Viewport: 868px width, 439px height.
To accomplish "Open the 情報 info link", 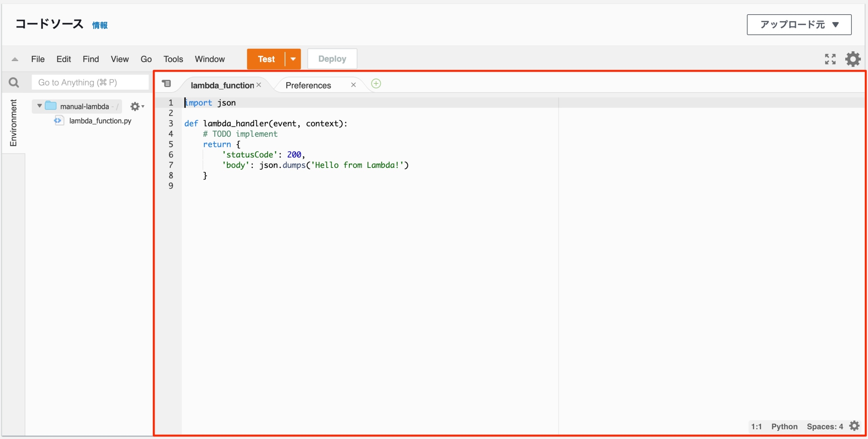I will [x=100, y=25].
